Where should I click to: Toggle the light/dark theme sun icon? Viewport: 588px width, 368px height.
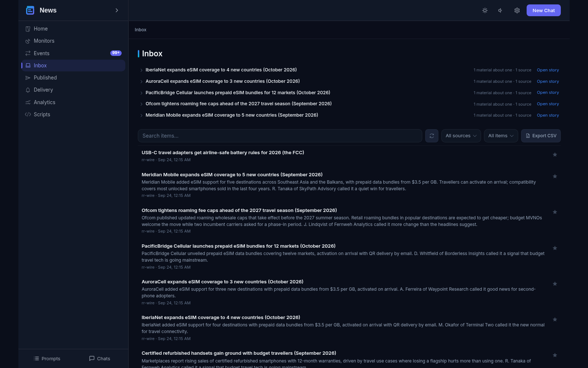pyautogui.click(x=485, y=10)
